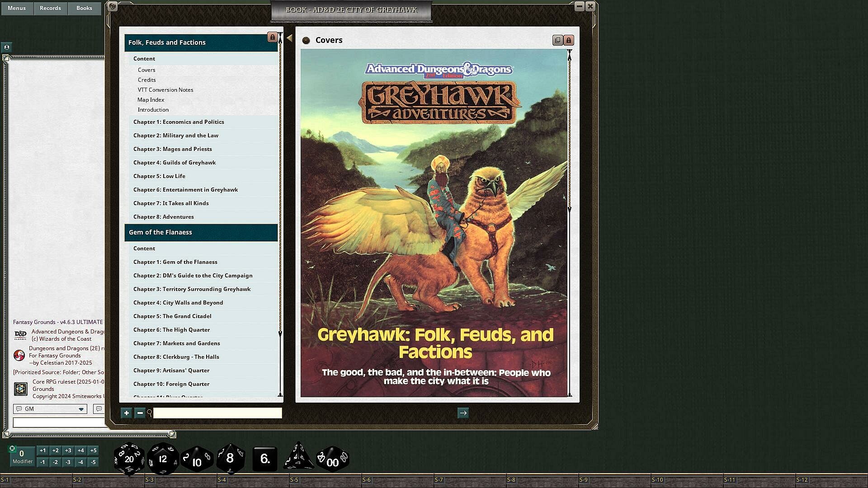Roll the d12 die
This screenshot has height=488, width=868.
coord(163,459)
